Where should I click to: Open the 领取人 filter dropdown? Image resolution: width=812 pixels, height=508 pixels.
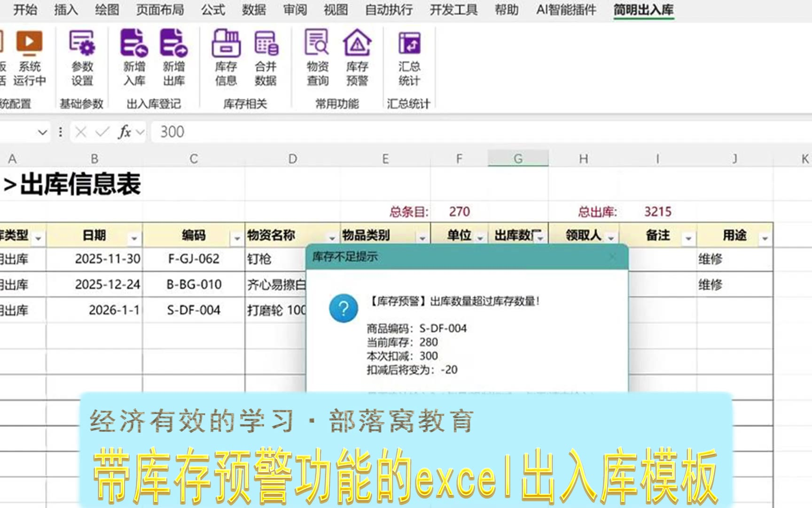click(611, 238)
